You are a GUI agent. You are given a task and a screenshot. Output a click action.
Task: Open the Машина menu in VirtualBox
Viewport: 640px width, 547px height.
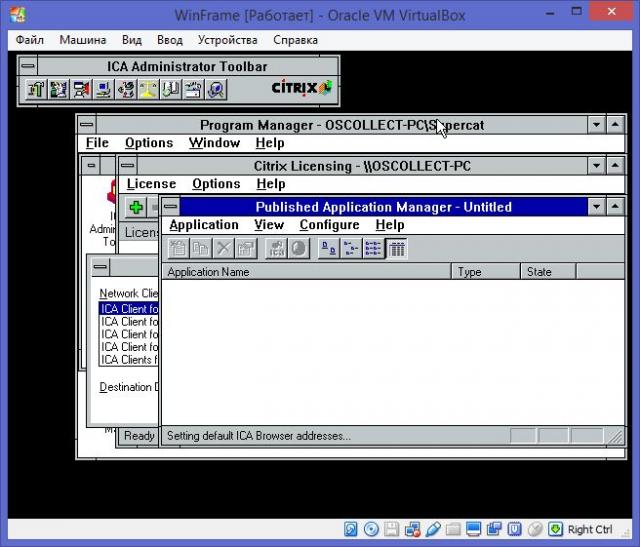click(83, 40)
